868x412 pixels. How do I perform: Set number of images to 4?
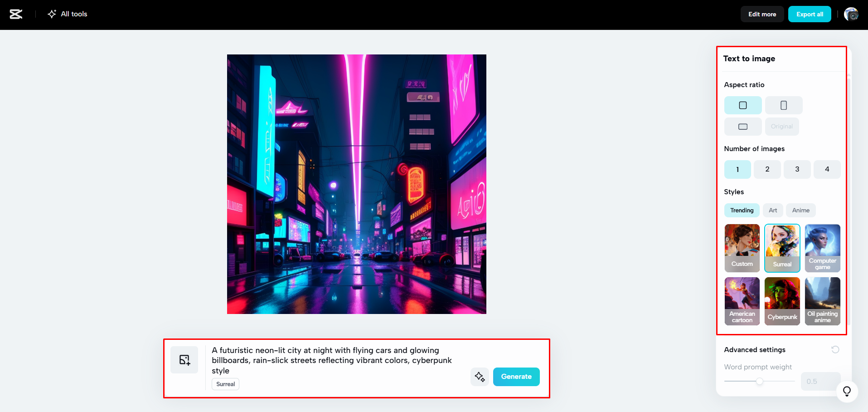click(827, 169)
